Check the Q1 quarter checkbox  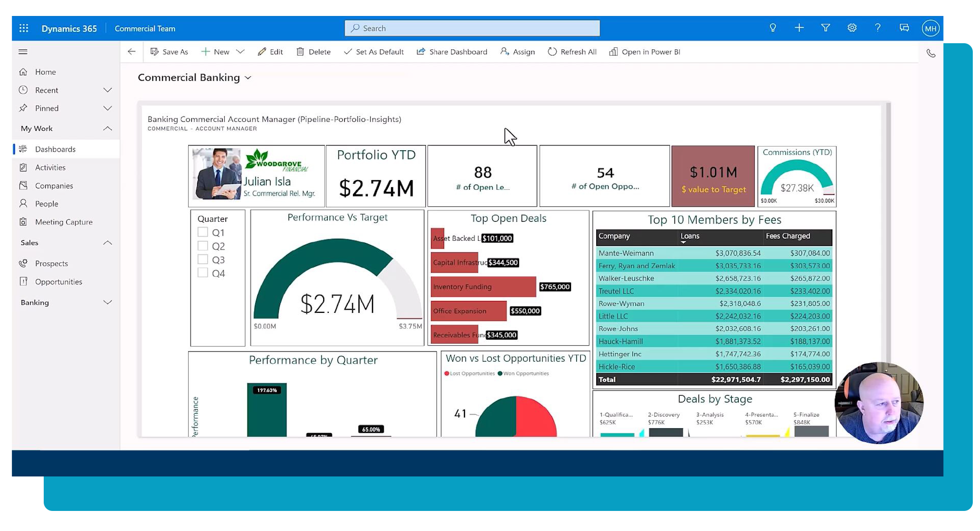(x=203, y=233)
